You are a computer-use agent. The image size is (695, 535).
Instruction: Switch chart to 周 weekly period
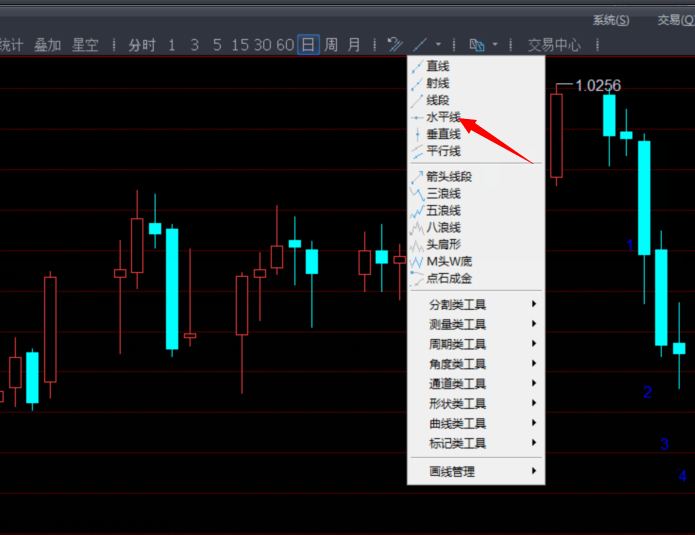tap(330, 45)
